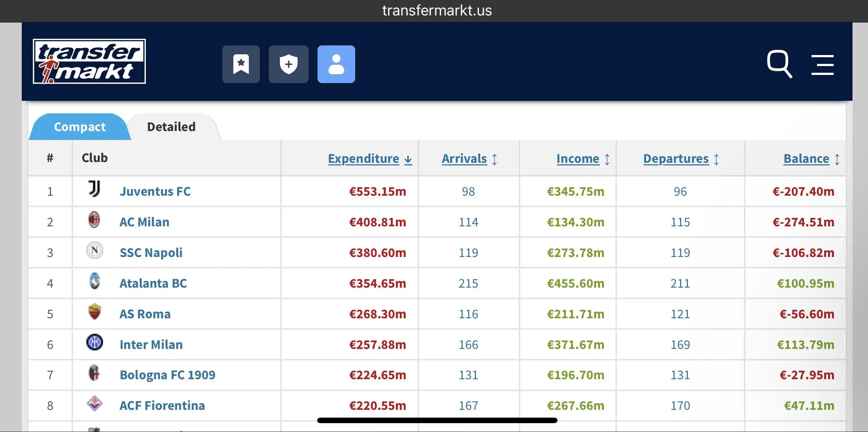Click the shield plus icon

[x=289, y=64]
